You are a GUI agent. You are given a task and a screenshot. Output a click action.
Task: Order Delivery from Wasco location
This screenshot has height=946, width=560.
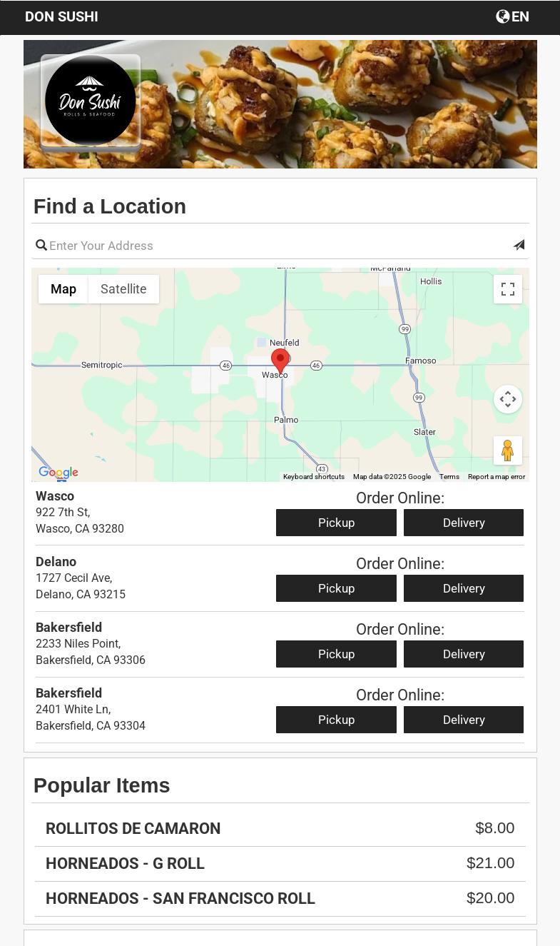point(464,523)
